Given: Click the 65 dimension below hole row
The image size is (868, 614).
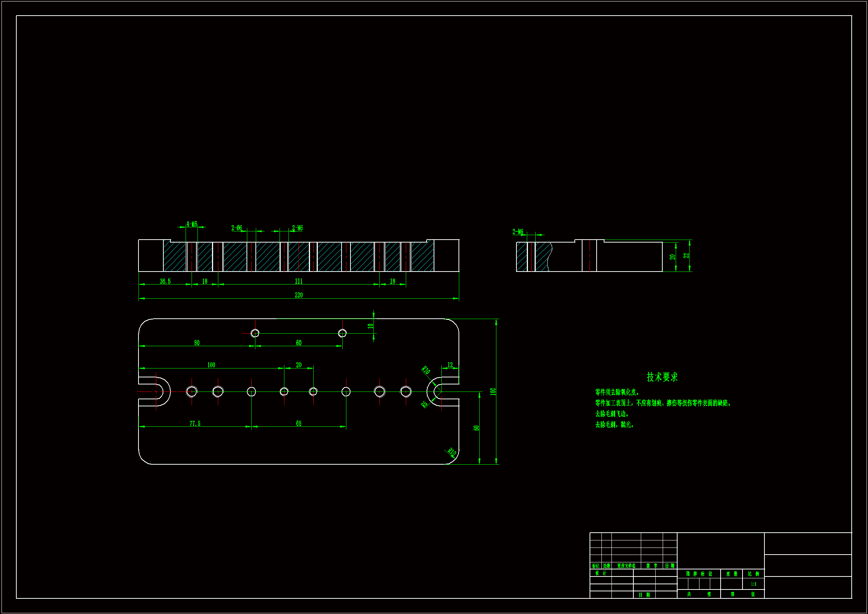Looking at the screenshot, I should click(298, 423).
